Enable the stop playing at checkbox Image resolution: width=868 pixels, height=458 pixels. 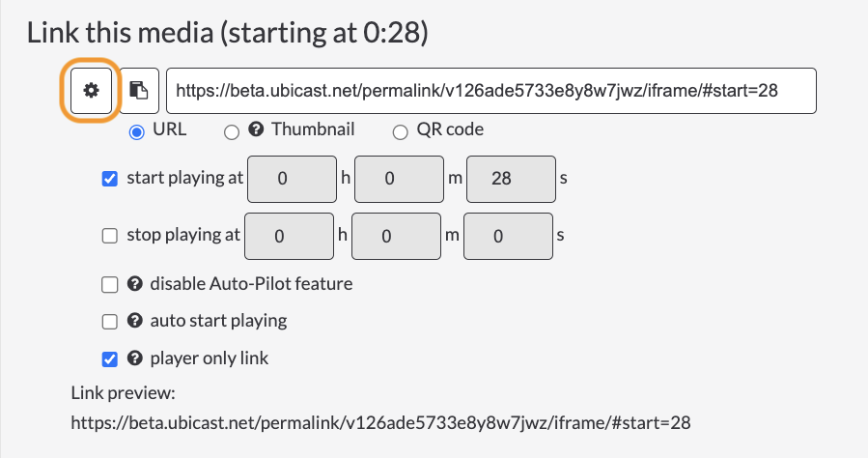coord(110,236)
